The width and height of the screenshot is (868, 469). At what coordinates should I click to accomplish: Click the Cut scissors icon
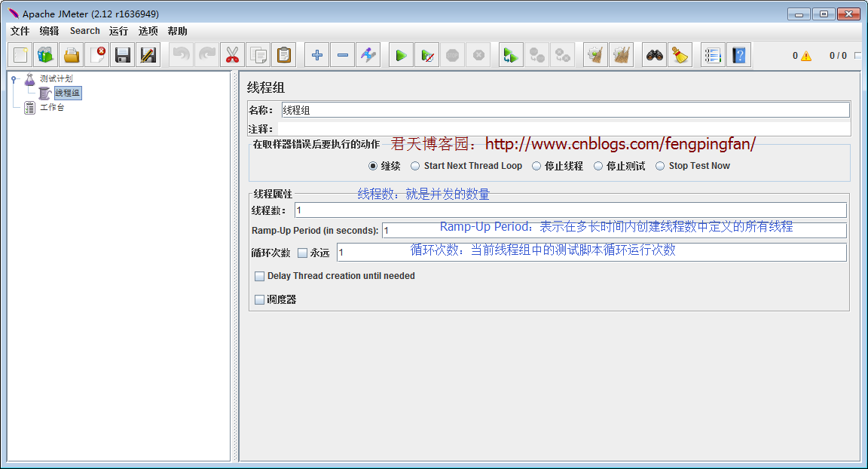pos(232,55)
